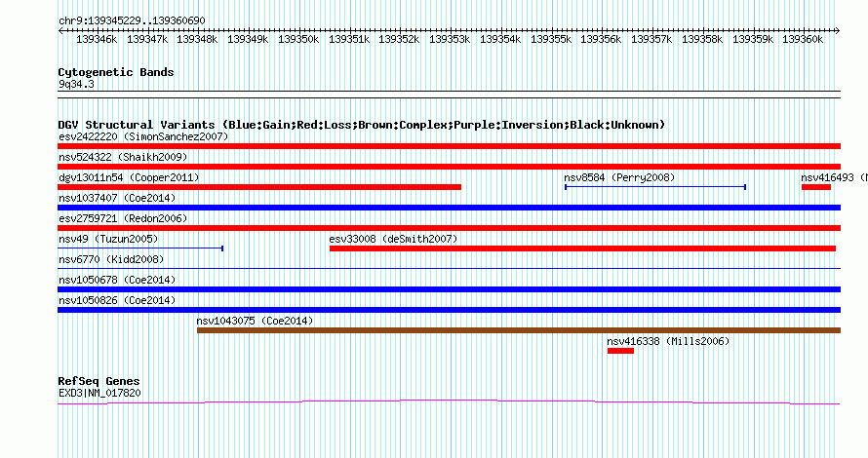Click the esv33008 (deSmith2007) label text
The height and width of the screenshot is (458, 868).
[393, 239]
